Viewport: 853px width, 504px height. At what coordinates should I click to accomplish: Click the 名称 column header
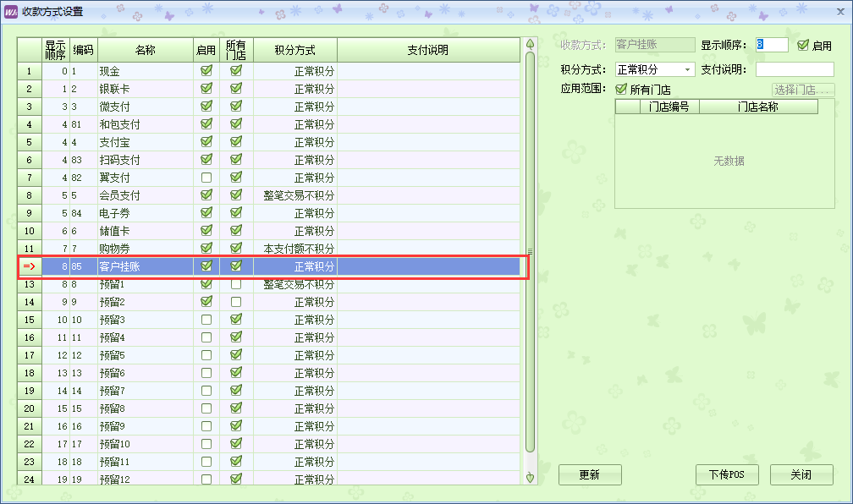click(145, 50)
